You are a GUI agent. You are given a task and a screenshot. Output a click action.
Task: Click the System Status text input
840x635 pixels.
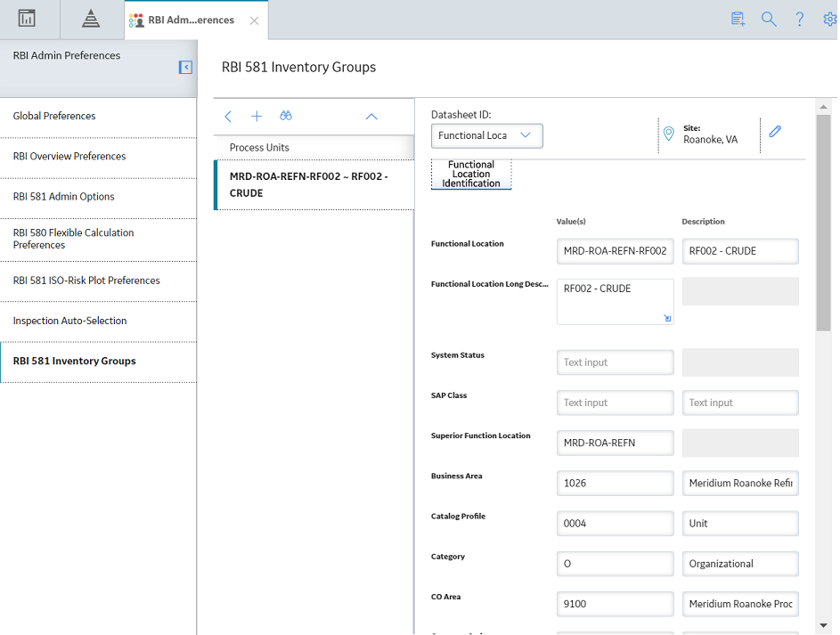click(615, 362)
